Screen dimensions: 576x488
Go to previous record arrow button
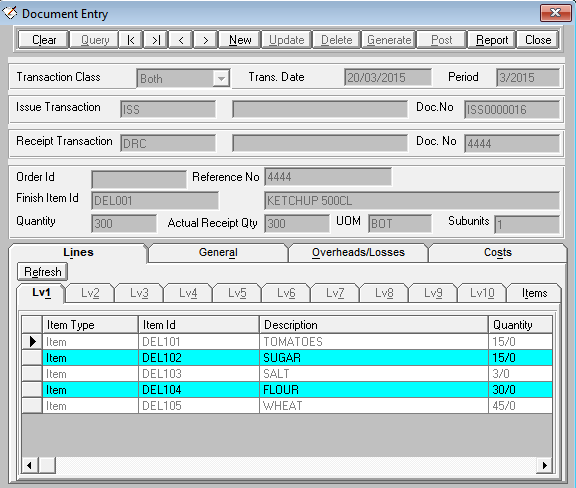click(181, 40)
